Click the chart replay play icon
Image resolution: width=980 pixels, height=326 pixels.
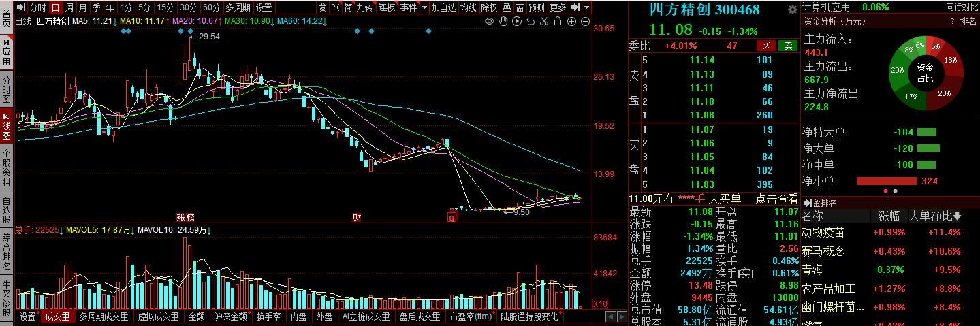coord(517,22)
